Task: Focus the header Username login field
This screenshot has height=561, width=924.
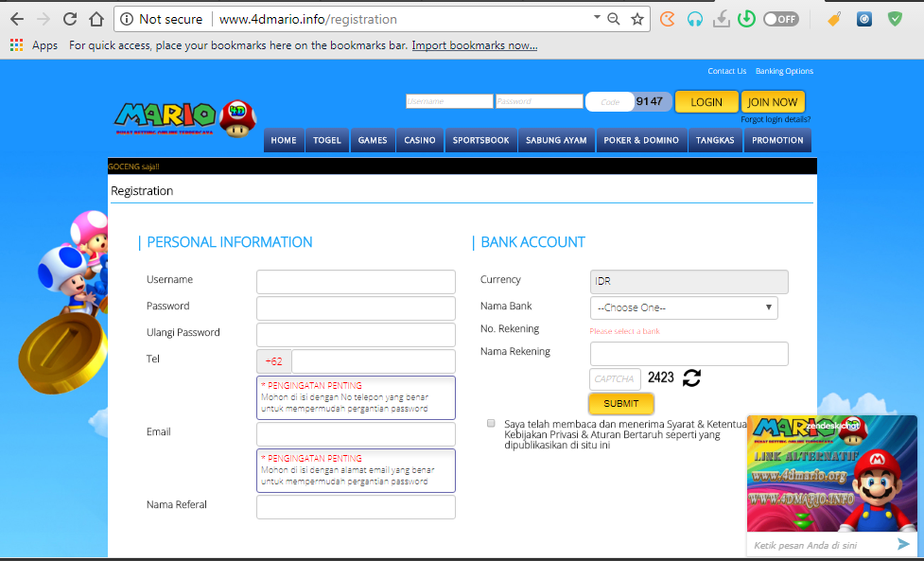Action: click(x=449, y=101)
